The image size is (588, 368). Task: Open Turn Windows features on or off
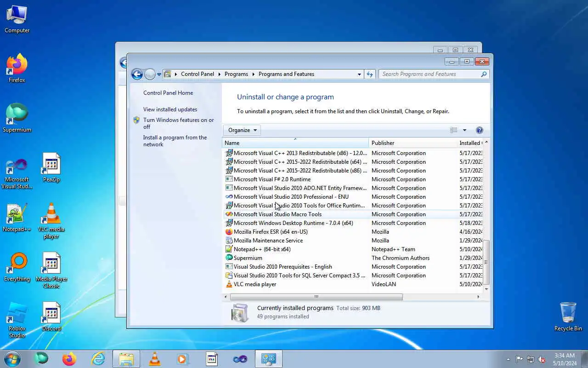pyautogui.click(x=178, y=123)
